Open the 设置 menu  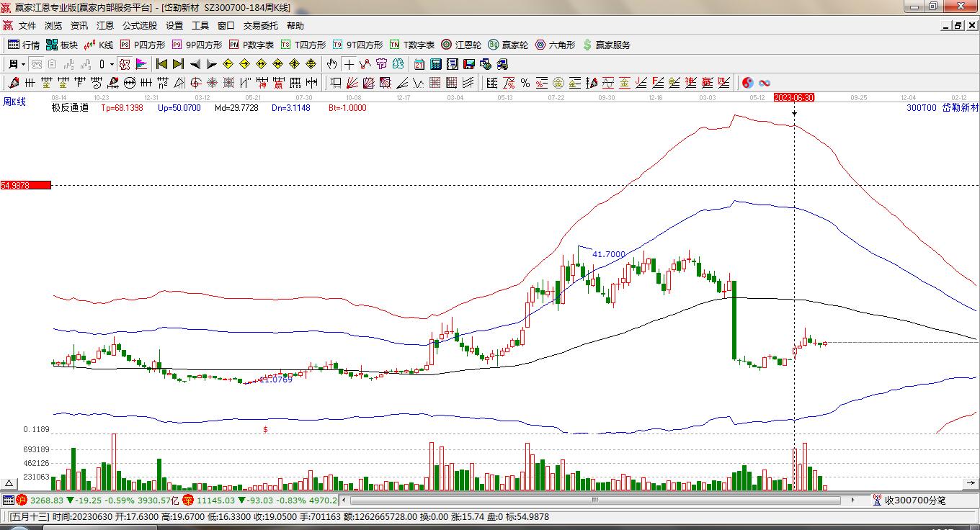[174, 26]
